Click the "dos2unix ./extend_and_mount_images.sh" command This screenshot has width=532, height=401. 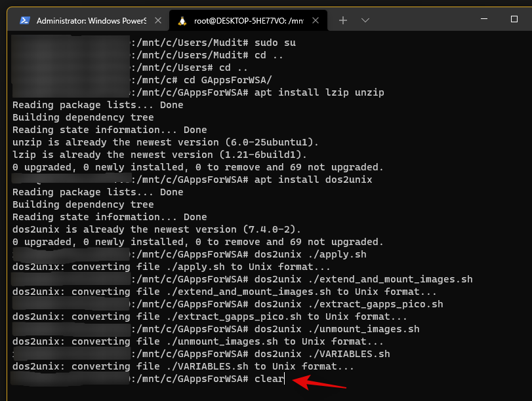pyautogui.click(x=363, y=279)
